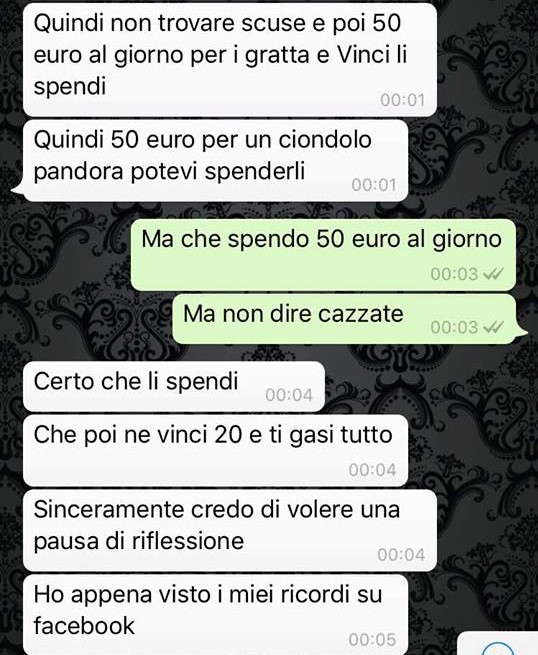538x655 pixels.
Task: Click 00:04 timestamp on 'pausa di riflessione' message
Action: click(401, 555)
